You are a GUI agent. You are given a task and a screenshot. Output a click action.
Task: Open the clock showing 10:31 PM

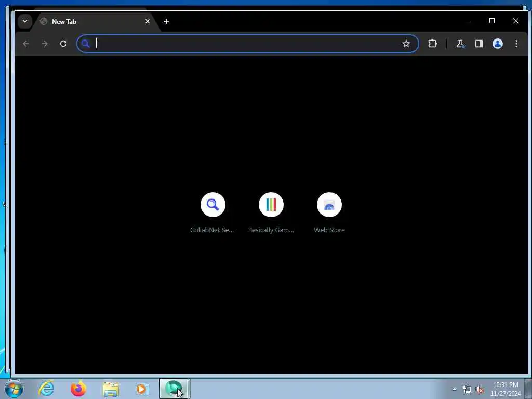click(506, 389)
